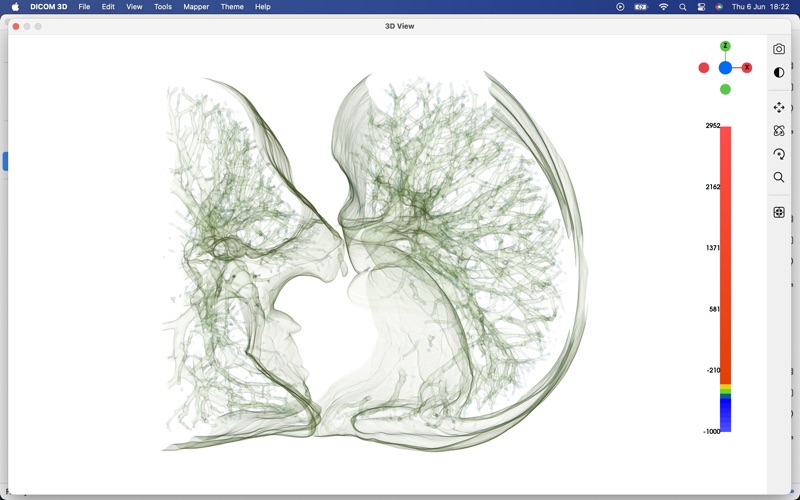The height and width of the screenshot is (500, 800).
Task: Click the 1371 scale label
Action: point(713,248)
